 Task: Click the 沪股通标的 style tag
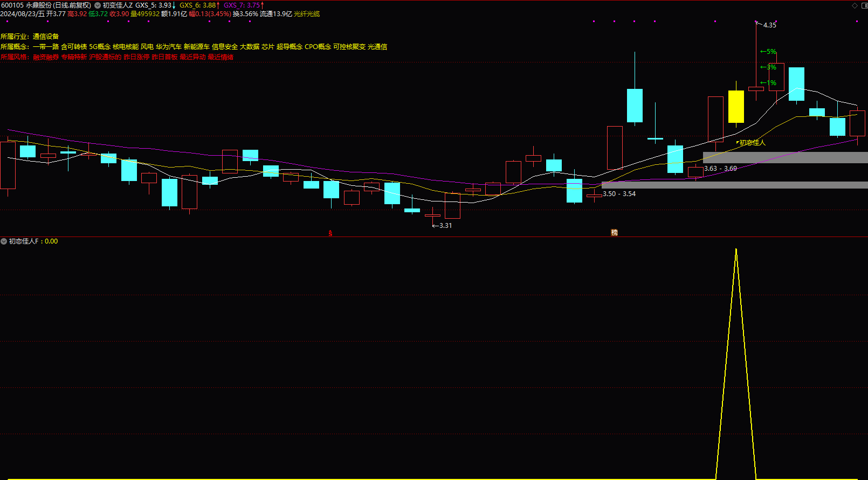(105, 57)
